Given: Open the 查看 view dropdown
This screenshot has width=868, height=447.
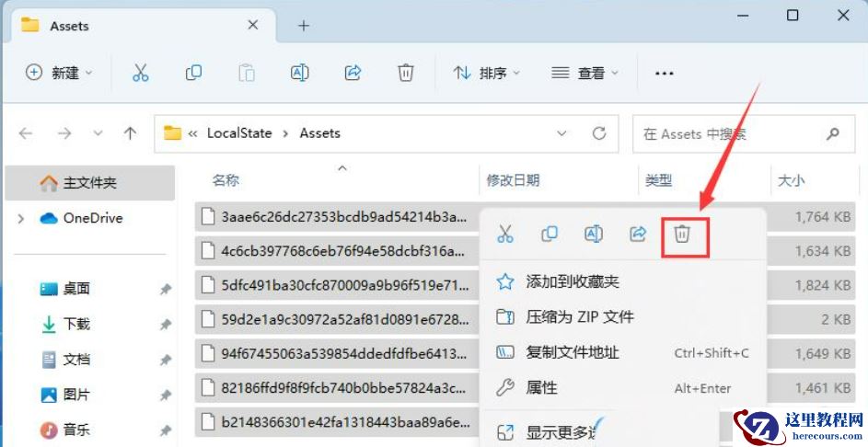Looking at the screenshot, I should pos(584,73).
